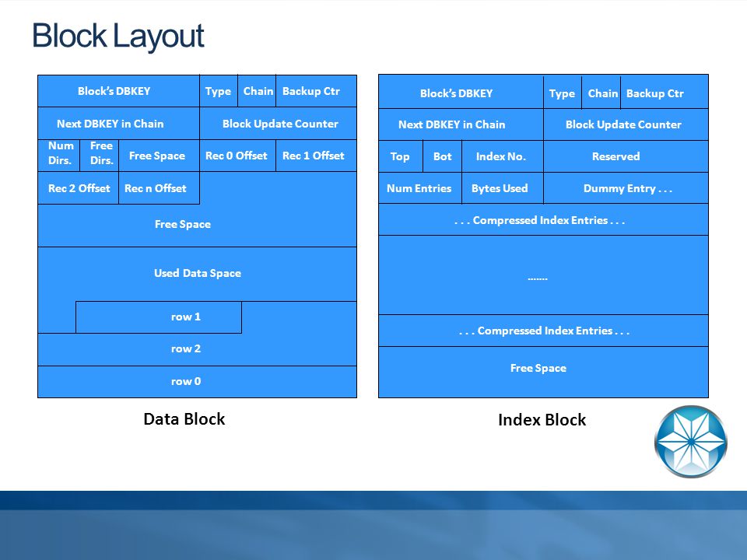Click "Block Update Counter" in Index Block
This screenshot has height=560, width=747.
click(x=626, y=124)
